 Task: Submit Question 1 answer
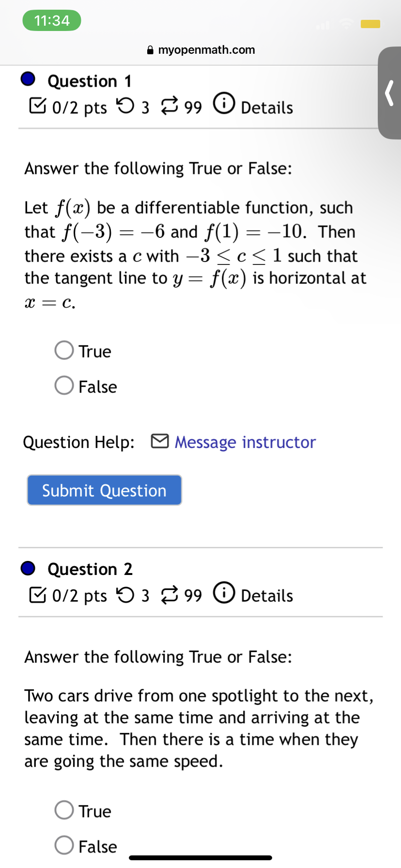point(104,490)
